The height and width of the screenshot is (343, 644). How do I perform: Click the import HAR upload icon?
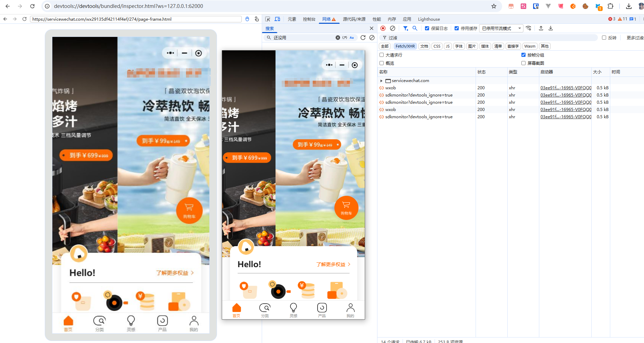click(541, 28)
